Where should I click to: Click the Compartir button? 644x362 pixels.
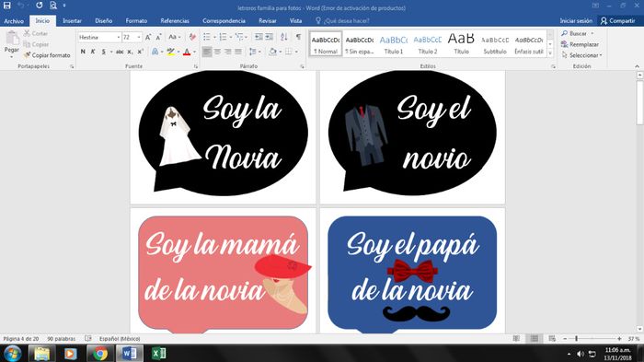617,20
